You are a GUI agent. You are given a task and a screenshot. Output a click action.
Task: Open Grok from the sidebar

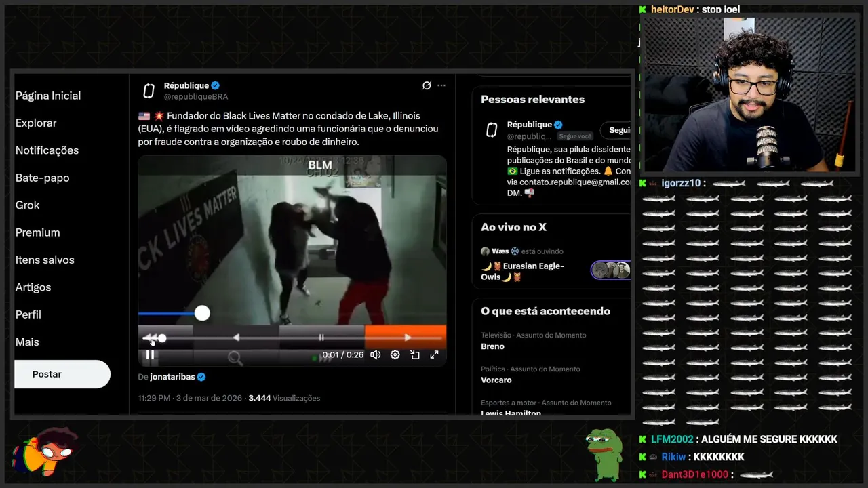(x=27, y=205)
